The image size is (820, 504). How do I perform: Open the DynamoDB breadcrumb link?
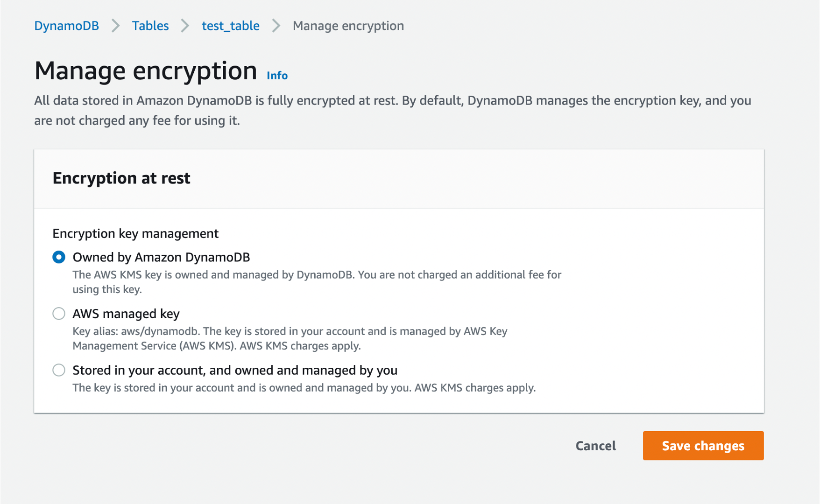tap(66, 26)
